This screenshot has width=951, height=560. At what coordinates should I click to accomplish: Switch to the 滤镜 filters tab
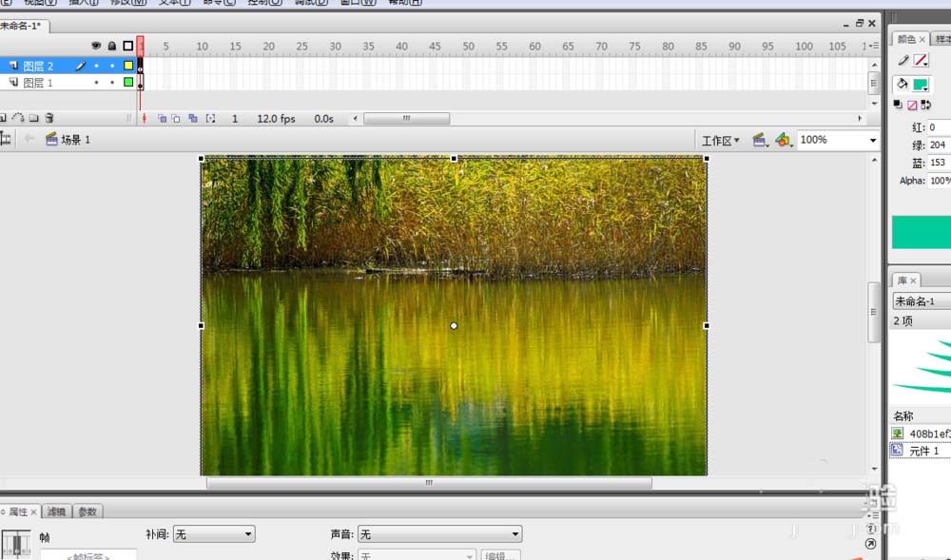point(56,512)
